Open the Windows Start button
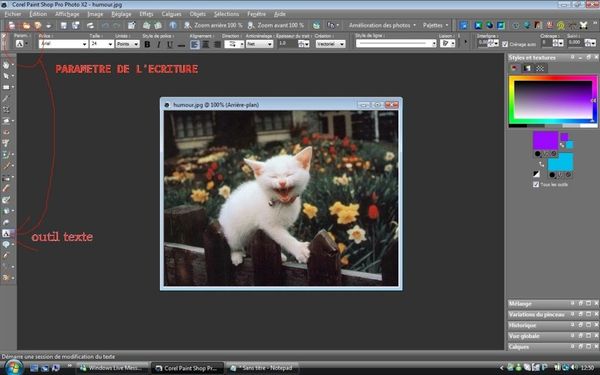The height and width of the screenshot is (375, 600). click(13, 367)
